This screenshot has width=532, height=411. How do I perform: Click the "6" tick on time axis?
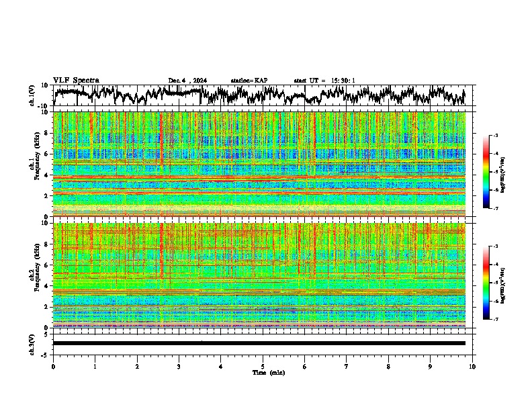coord(305,367)
